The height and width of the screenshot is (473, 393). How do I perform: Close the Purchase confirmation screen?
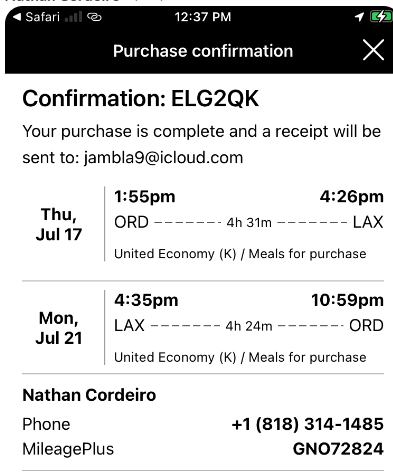(373, 50)
